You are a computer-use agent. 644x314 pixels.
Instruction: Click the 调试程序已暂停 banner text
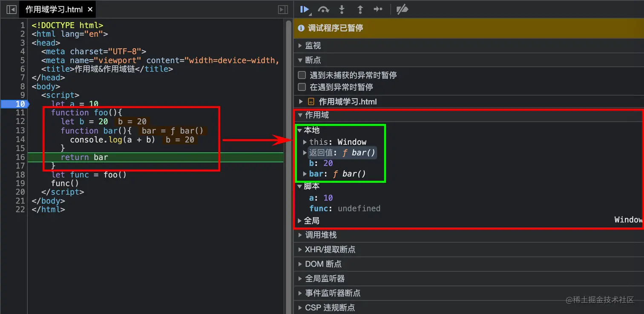click(336, 28)
